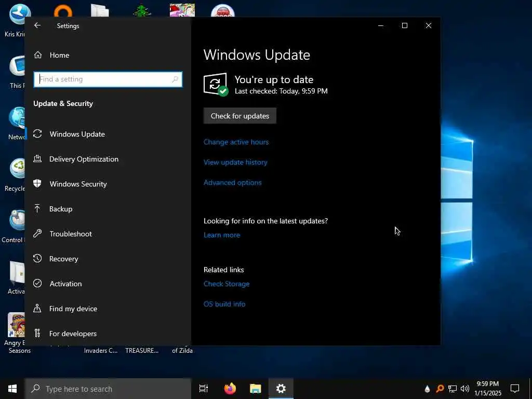Image resolution: width=532 pixels, height=399 pixels.
Task: Open For developers settings
Action: tap(108, 334)
